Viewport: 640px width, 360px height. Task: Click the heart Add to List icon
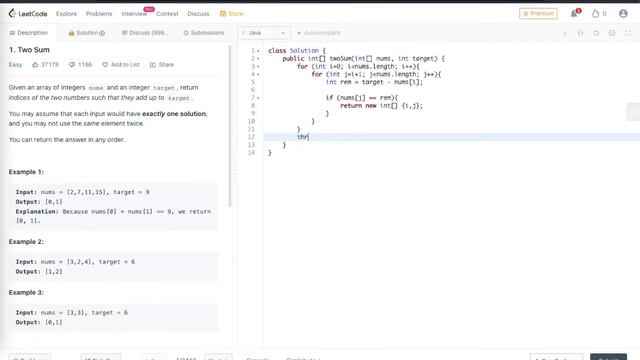[105, 64]
